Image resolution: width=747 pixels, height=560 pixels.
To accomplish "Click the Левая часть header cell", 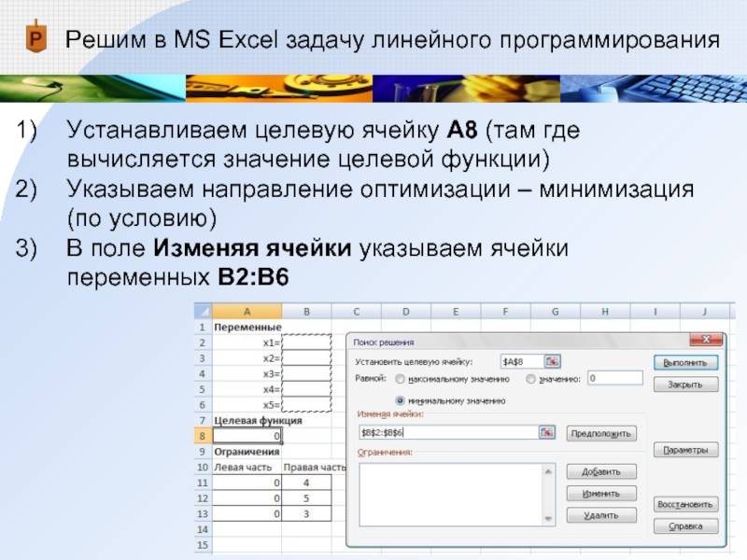I will pos(247,468).
